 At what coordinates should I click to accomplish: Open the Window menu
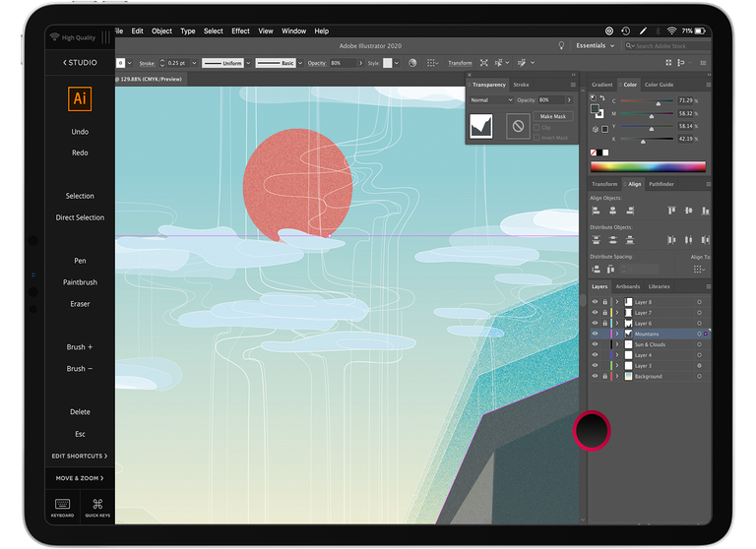293,30
